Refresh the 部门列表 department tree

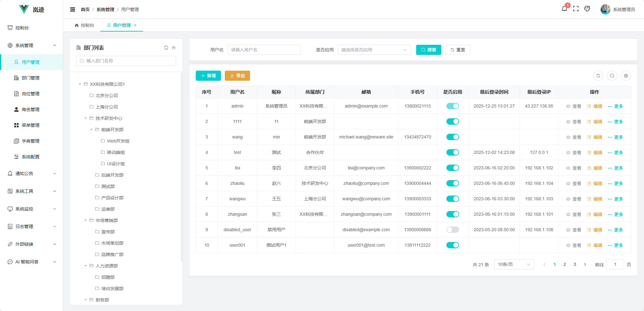[166, 47]
